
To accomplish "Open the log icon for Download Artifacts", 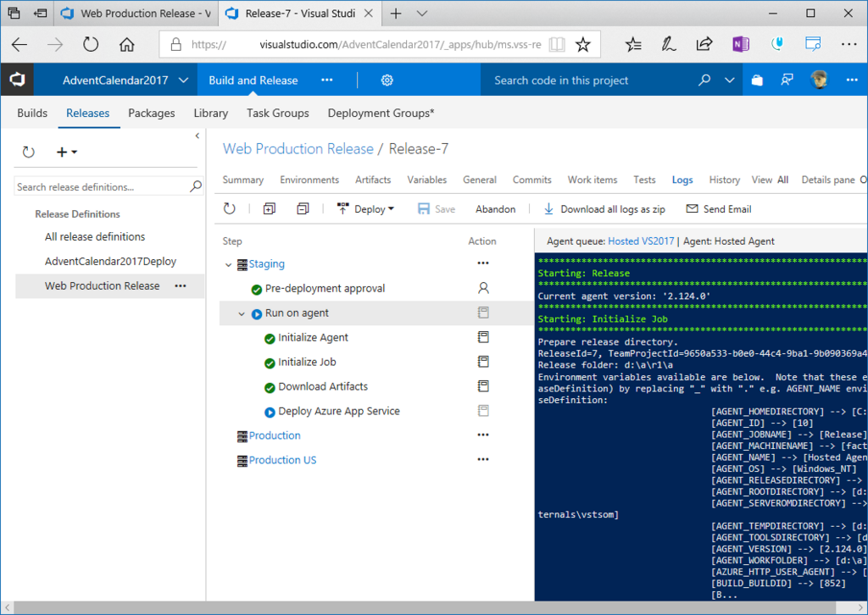I will click(483, 386).
